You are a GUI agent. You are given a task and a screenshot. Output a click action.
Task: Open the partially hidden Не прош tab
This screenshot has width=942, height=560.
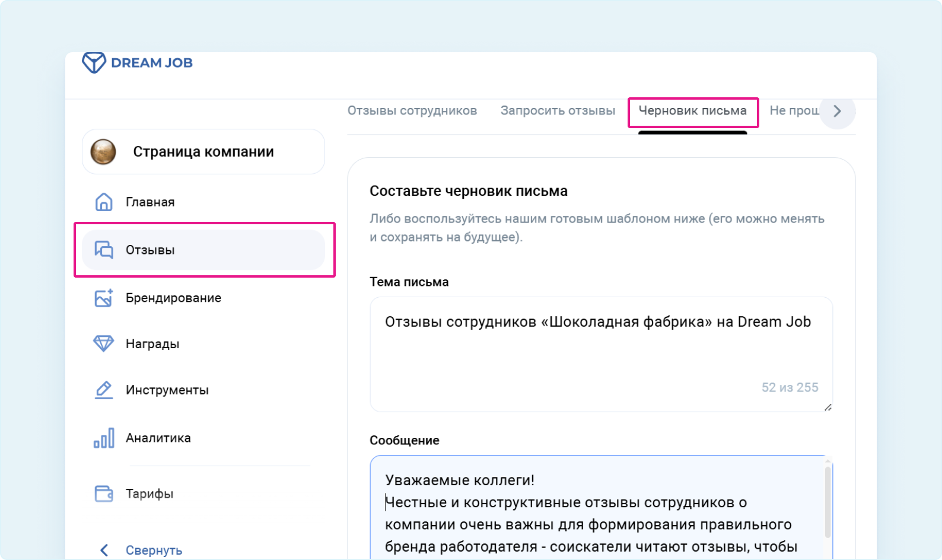pos(794,111)
